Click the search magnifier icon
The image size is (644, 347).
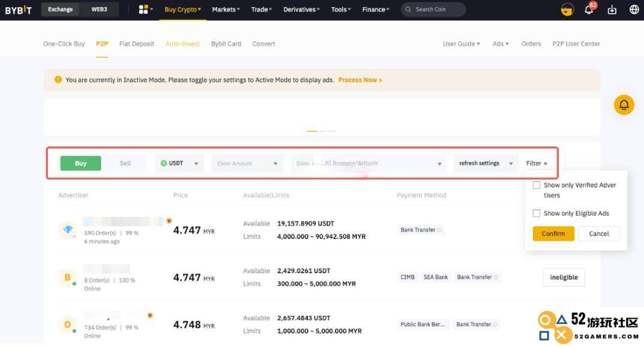tap(408, 10)
